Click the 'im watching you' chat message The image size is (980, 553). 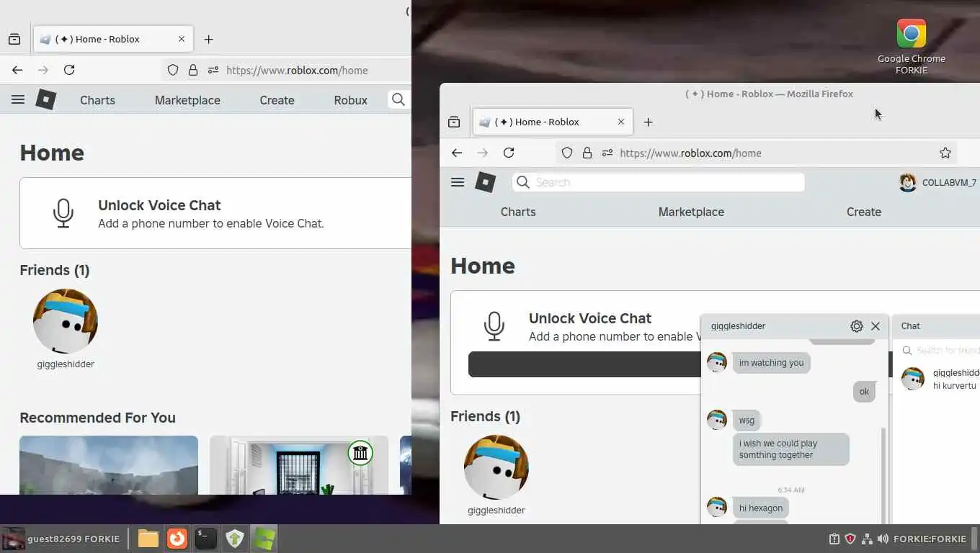[x=771, y=363]
